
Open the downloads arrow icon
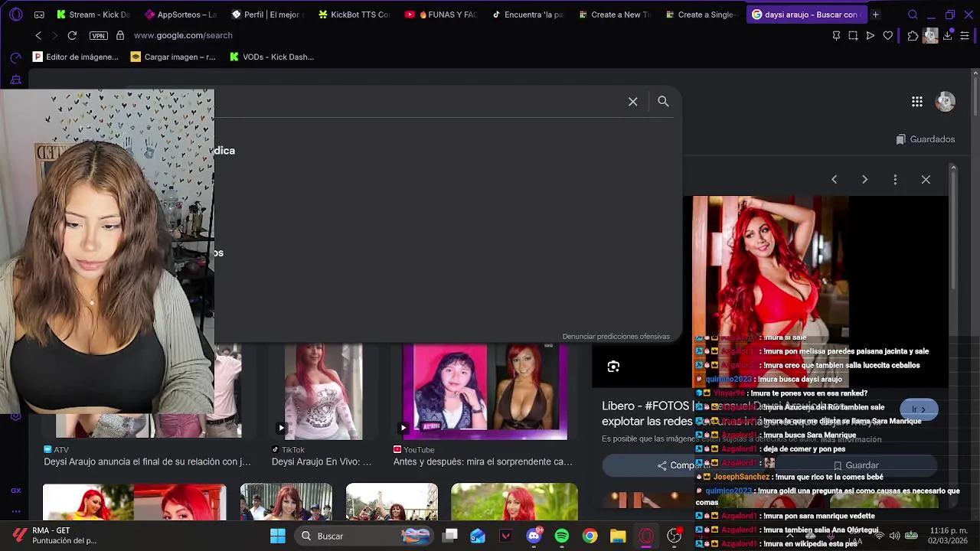tap(948, 35)
